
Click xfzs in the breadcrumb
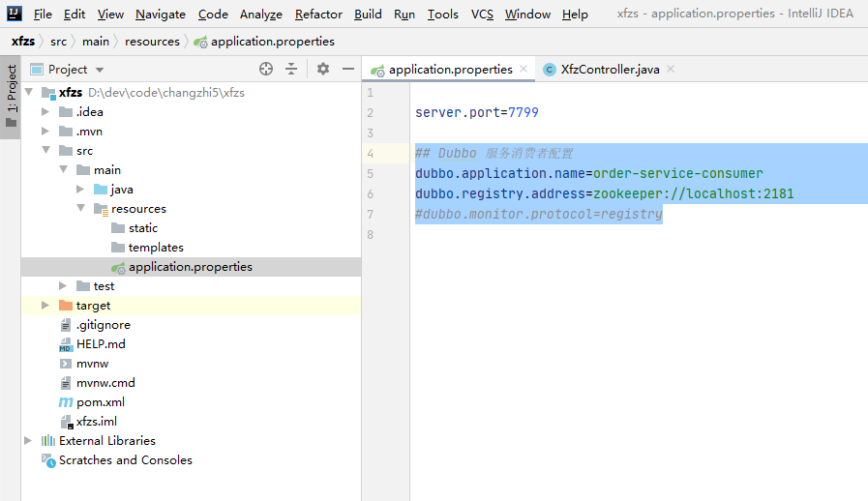coord(23,42)
